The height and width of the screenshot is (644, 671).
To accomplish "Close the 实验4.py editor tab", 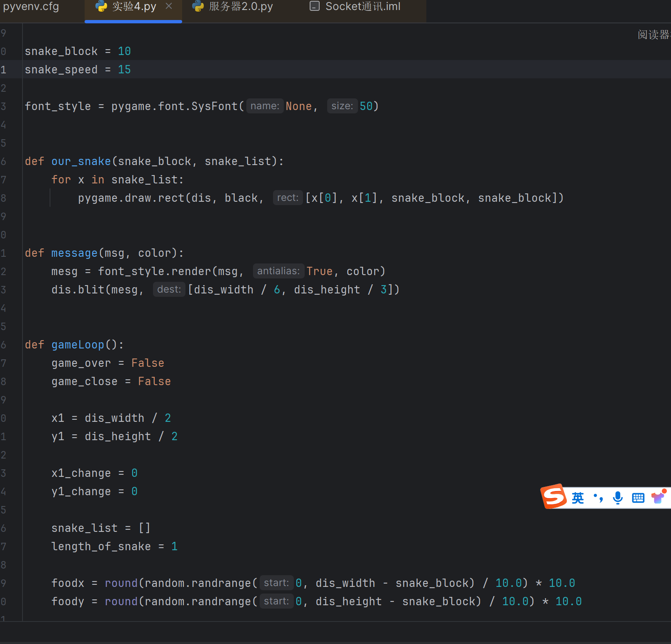I will 169,6.
